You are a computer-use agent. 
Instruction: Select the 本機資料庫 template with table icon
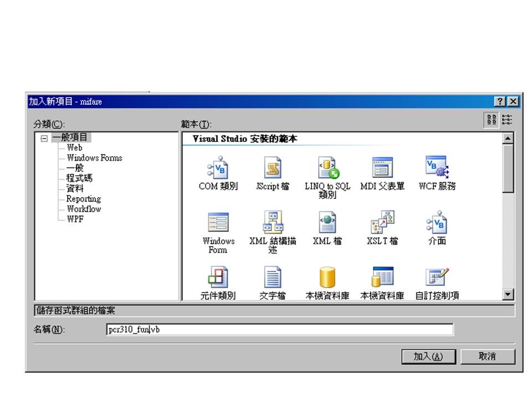point(382,277)
